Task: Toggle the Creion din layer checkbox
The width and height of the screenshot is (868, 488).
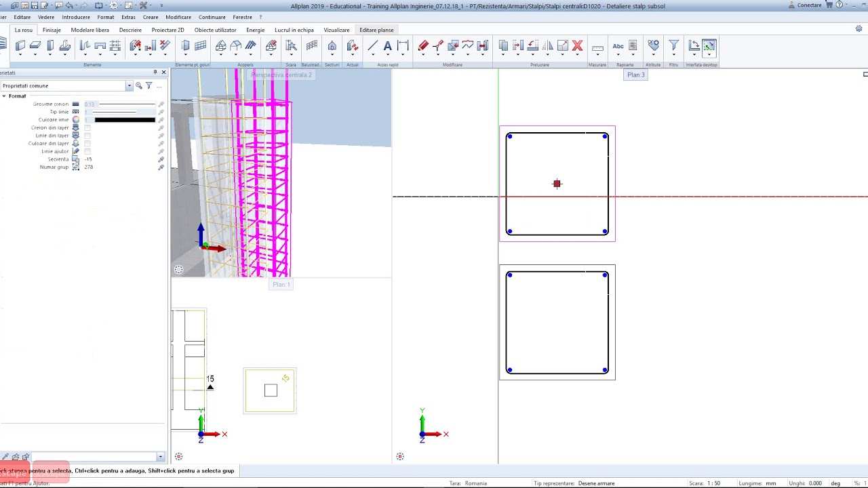Action: (87, 127)
